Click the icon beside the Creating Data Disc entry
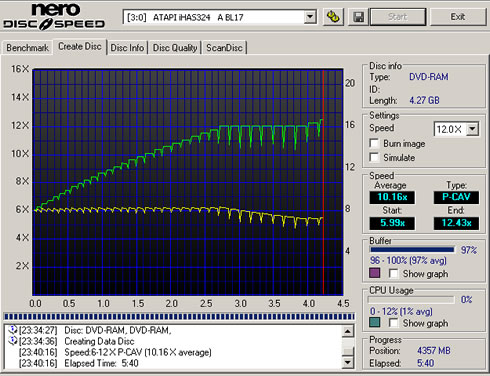The height and width of the screenshot is (376, 490). (x=13, y=341)
